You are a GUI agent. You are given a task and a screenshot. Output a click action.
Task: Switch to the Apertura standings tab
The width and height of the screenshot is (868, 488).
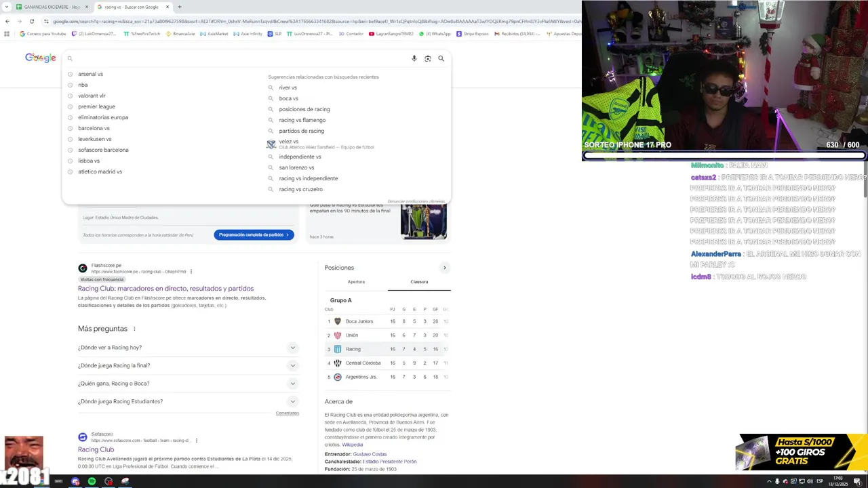tap(356, 282)
